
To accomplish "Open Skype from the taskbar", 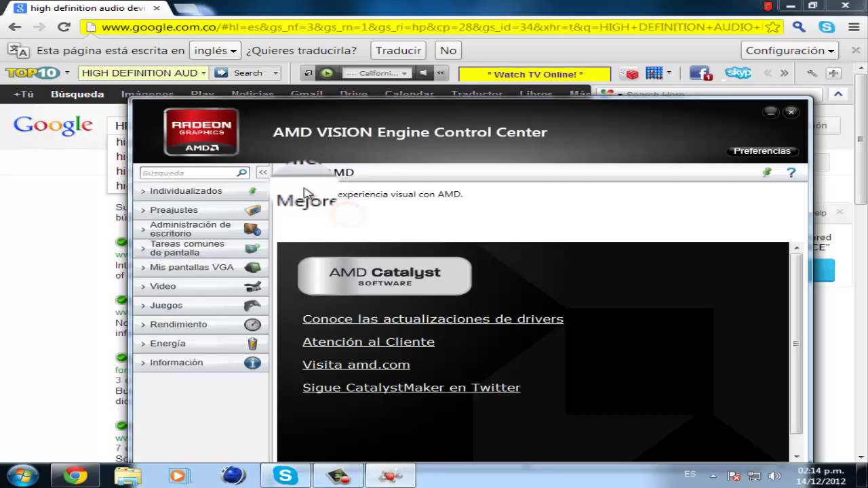I will 285,475.
